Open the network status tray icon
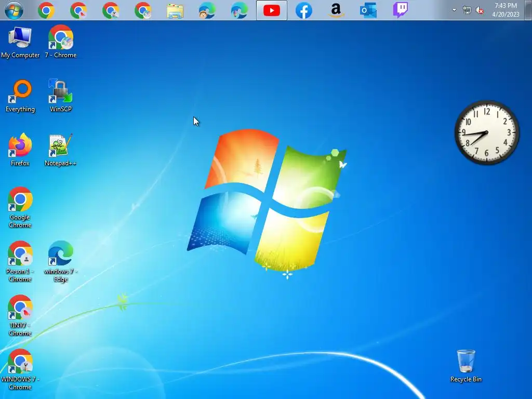The width and height of the screenshot is (532, 399). pos(467,10)
